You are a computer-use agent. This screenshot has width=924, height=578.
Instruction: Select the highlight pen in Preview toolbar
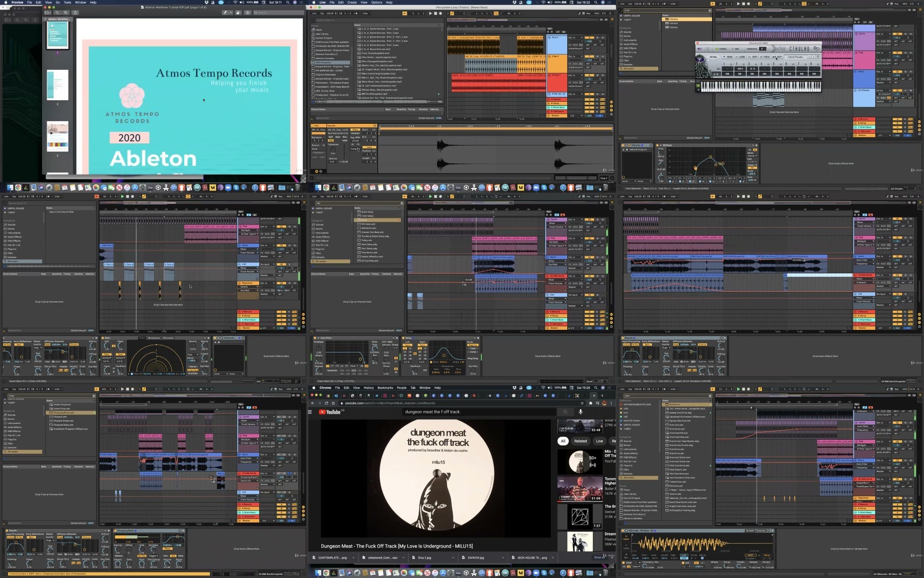226,13
